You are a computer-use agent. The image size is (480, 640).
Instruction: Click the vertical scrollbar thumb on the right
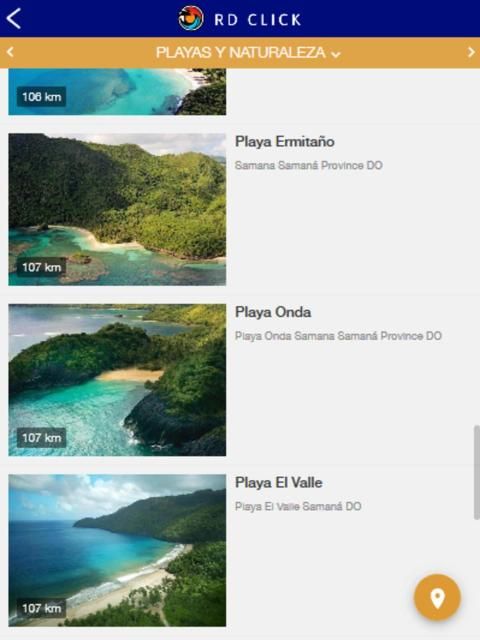click(476, 472)
